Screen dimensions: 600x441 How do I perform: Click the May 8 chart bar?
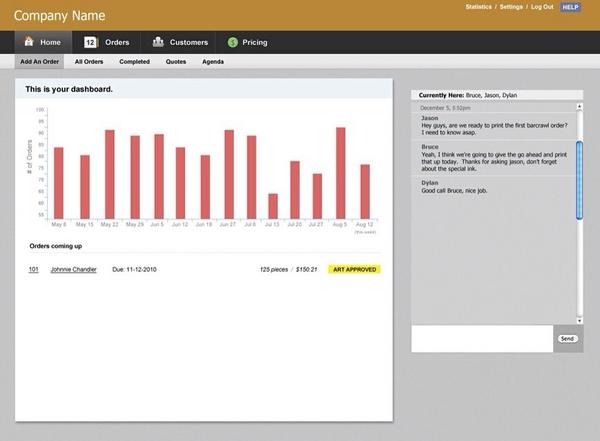(59, 183)
